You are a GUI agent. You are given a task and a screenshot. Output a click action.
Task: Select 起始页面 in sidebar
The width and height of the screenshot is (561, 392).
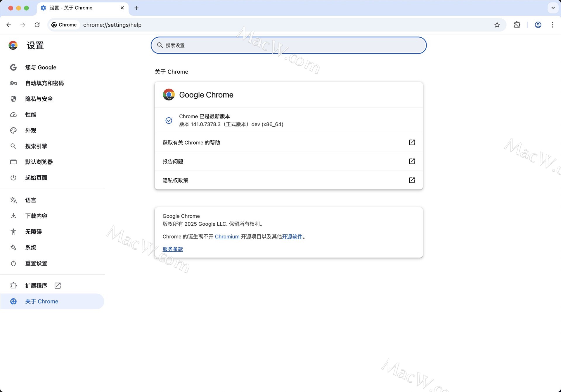[52, 178]
